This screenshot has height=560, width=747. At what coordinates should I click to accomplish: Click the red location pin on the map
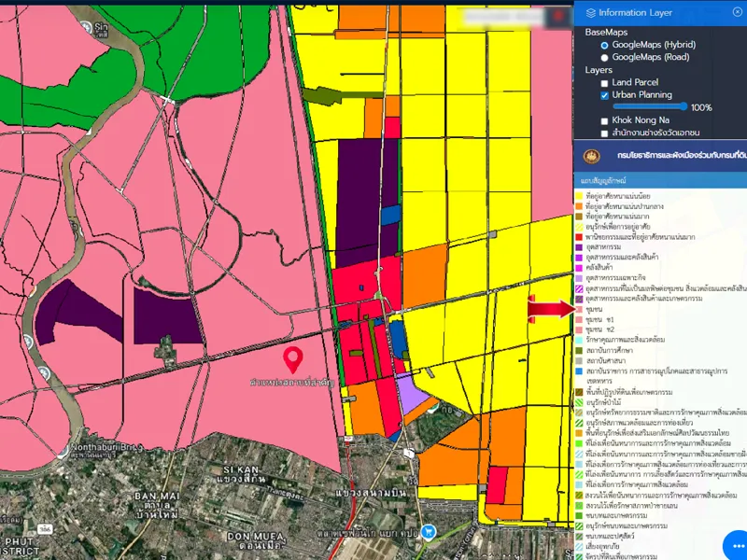(x=293, y=357)
